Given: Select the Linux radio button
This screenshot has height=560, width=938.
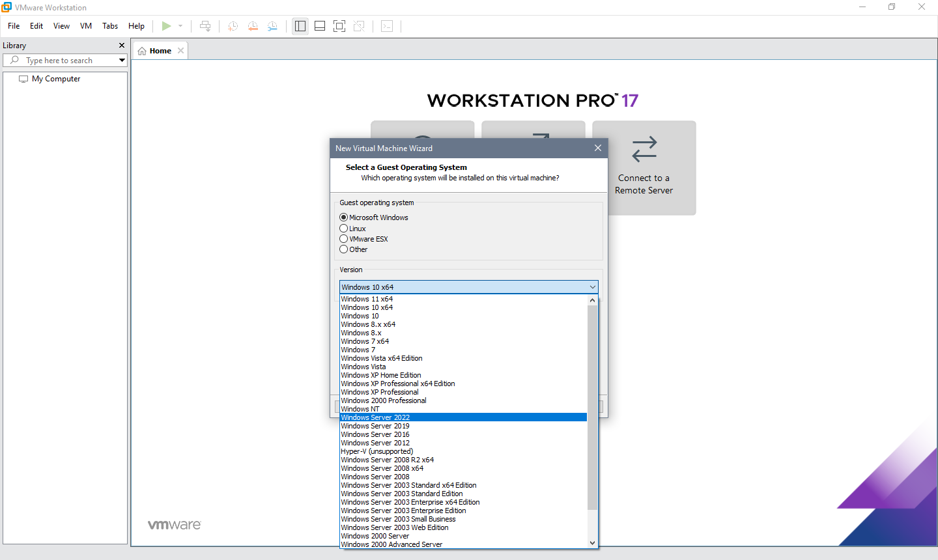Looking at the screenshot, I should [x=344, y=229].
